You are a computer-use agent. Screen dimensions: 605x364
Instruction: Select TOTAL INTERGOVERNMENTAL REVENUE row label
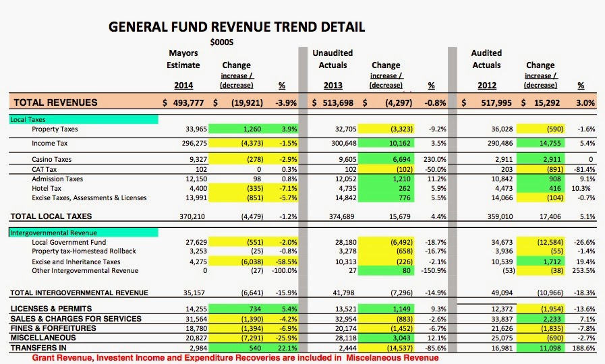[79, 293]
